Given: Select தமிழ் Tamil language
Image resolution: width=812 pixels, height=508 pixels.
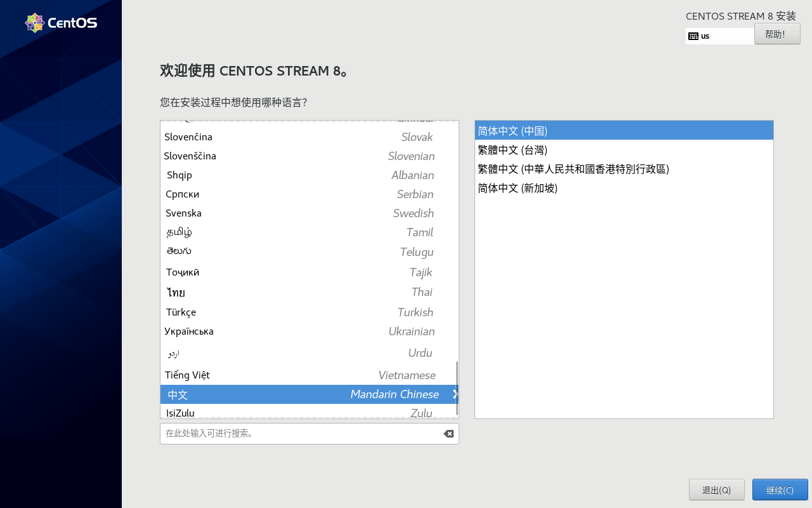Looking at the screenshot, I should tap(309, 232).
